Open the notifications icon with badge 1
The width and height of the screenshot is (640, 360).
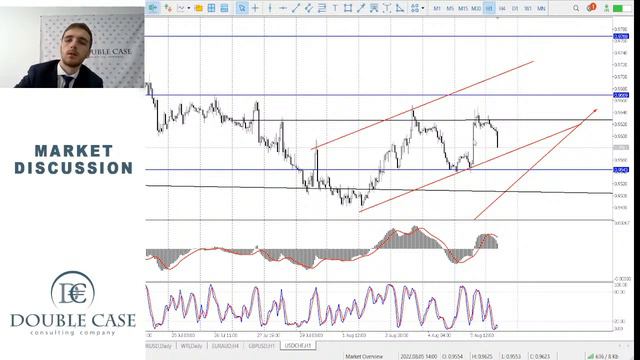pyautogui.click(x=591, y=7)
